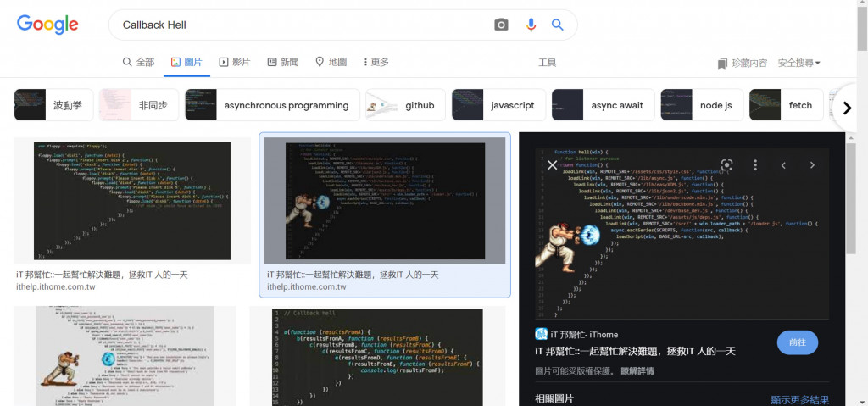Click 顯示更多結果 link
The height and width of the screenshot is (406, 868).
pos(800,399)
